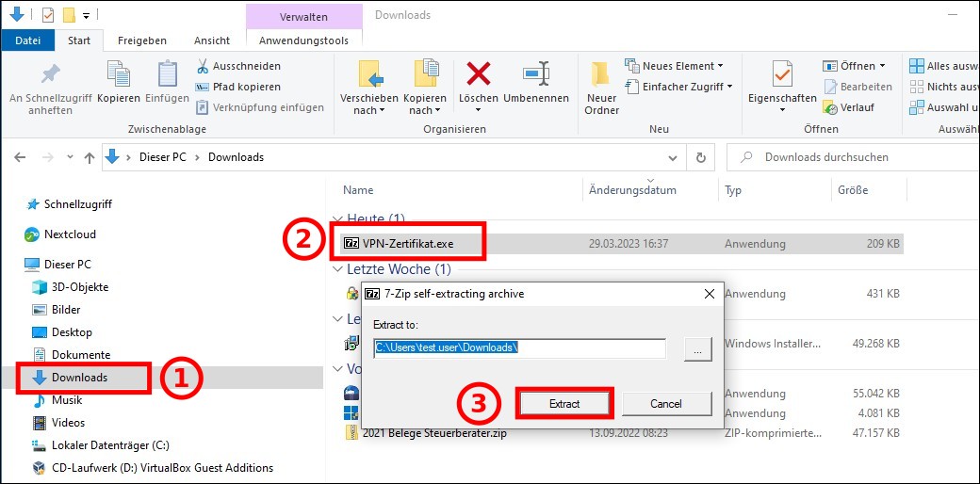
Task: Browse for folder with the ... button
Action: [x=697, y=348]
